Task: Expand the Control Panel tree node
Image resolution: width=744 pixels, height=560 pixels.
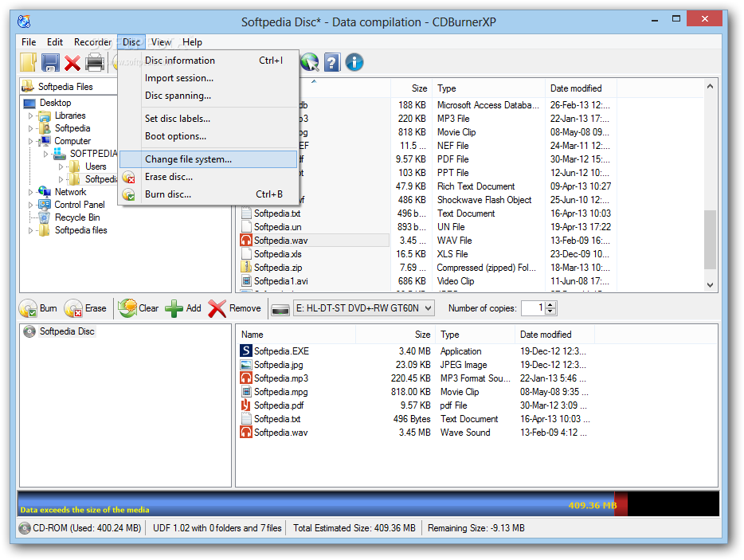Action: (31, 205)
